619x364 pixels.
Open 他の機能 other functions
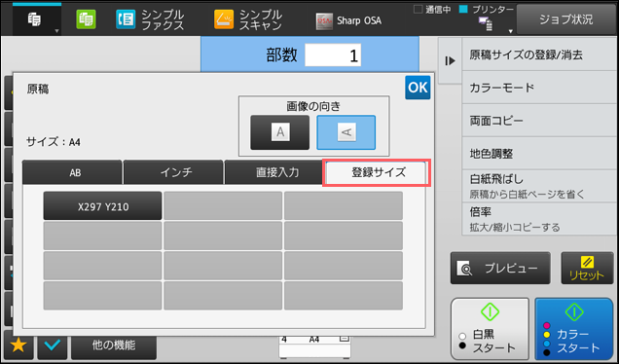coord(114,346)
